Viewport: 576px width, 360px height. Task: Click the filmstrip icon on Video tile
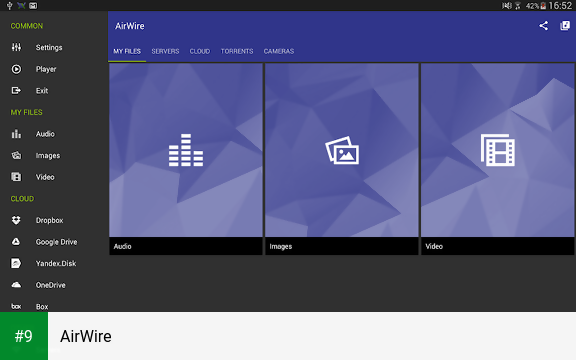click(x=498, y=150)
